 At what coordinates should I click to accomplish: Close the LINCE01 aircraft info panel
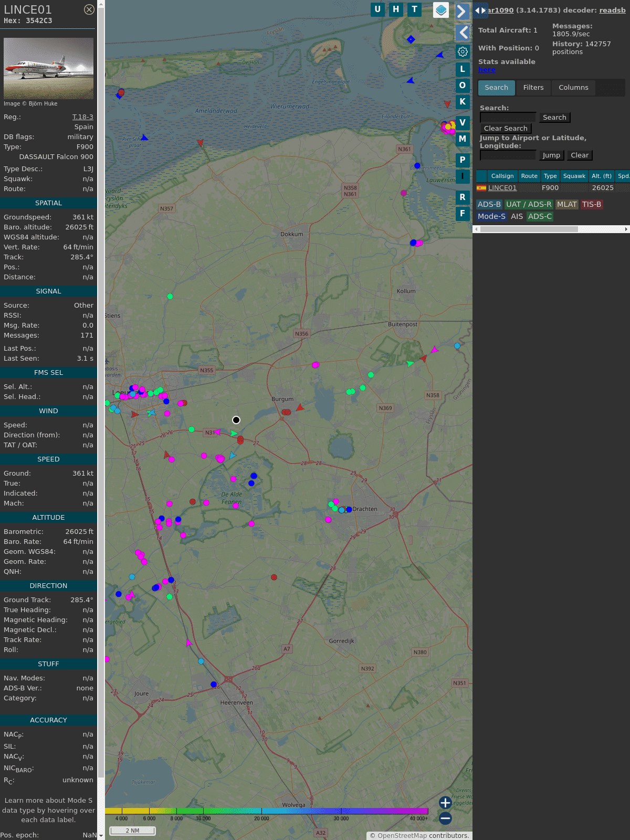click(x=89, y=9)
